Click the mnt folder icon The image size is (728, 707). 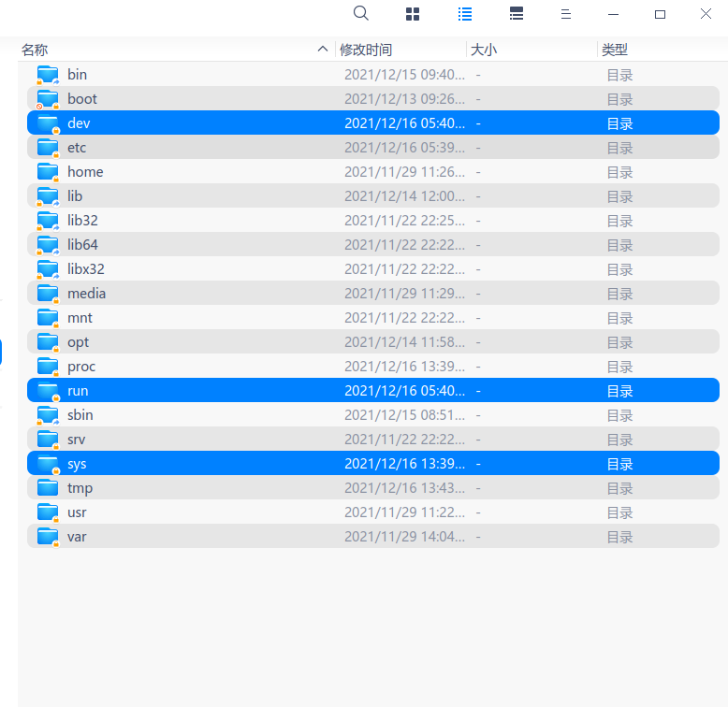click(x=48, y=318)
